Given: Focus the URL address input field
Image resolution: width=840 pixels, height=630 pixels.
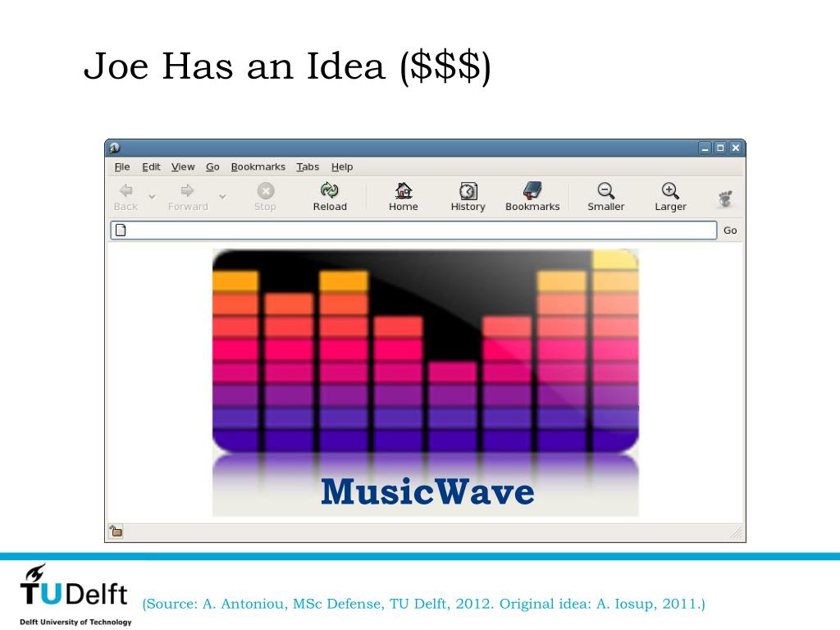Looking at the screenshot, I should [413, 231].
